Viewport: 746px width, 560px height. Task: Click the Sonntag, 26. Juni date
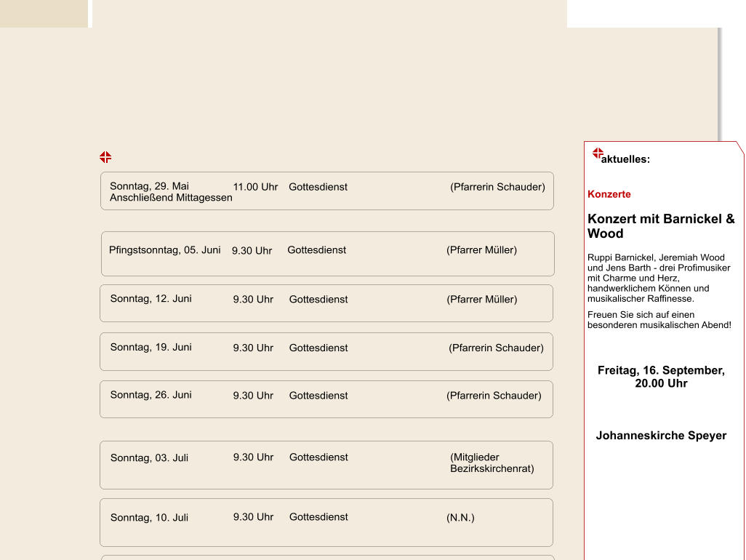click(151, 395)
